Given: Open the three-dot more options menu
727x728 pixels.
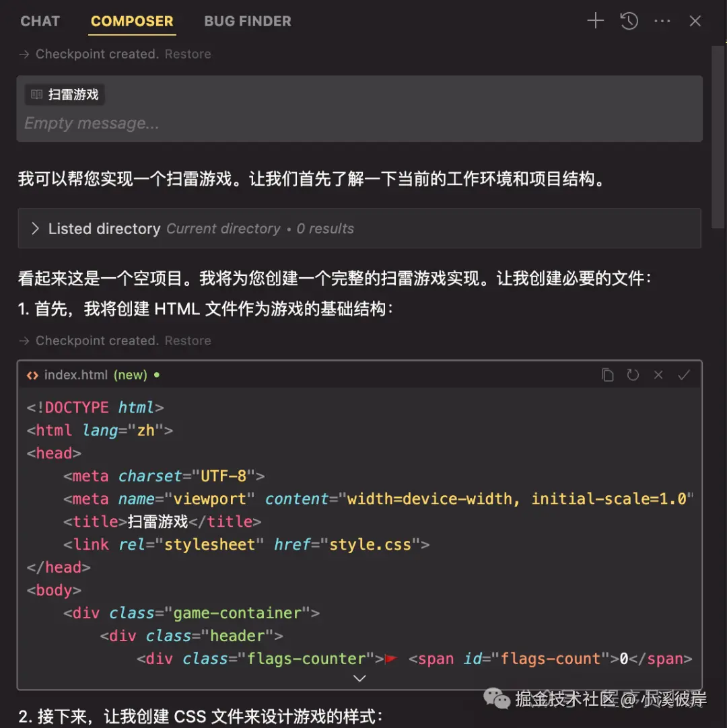Looking at the screenshot, I should coord(662,21).
